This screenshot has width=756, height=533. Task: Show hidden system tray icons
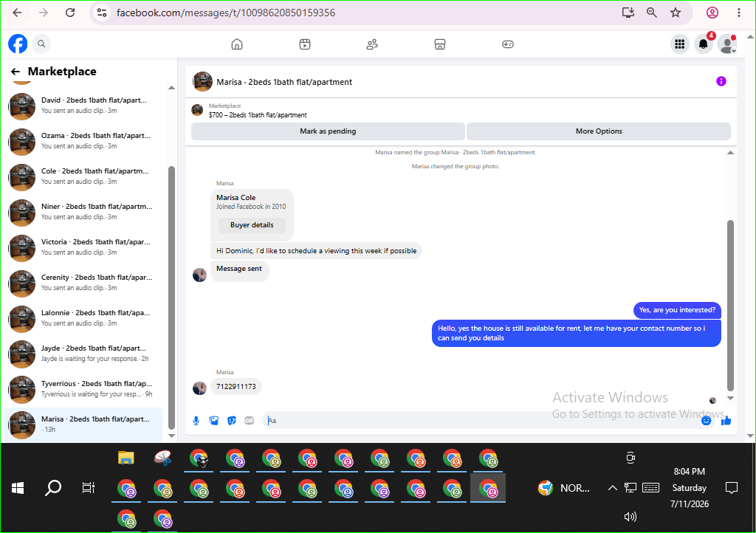click(x=612, y=488)
